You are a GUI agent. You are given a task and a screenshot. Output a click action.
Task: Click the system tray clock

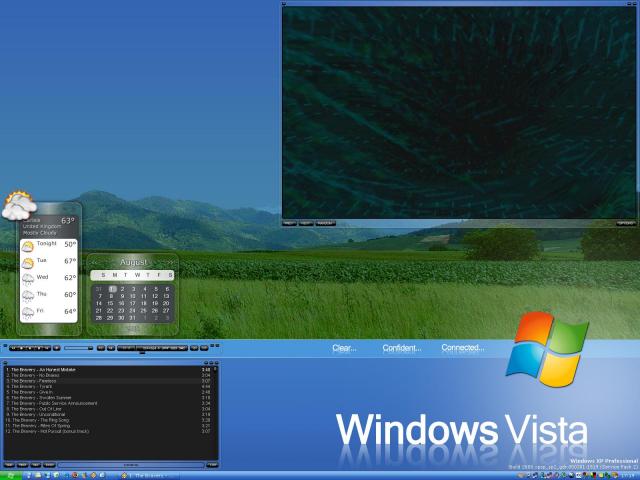[630, 476]
